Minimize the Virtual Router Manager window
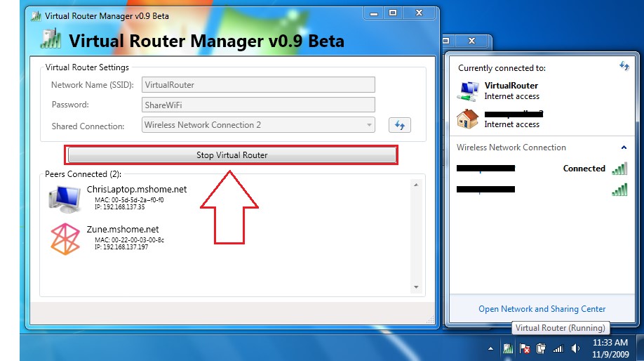644x361 pixels. point(374,13)
